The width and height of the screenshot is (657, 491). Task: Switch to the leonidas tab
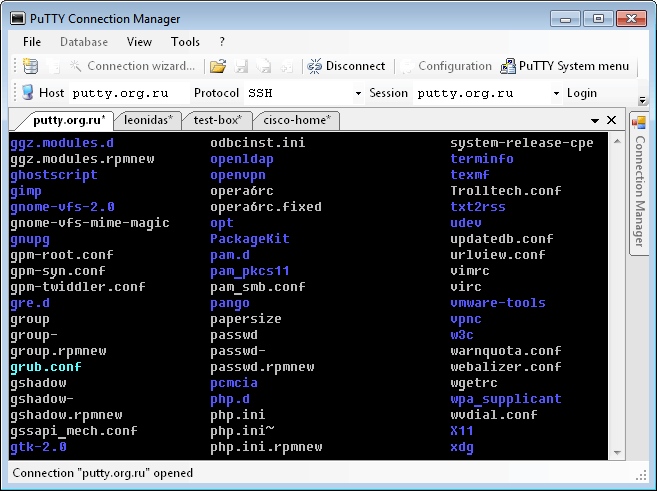click(148, 120)
